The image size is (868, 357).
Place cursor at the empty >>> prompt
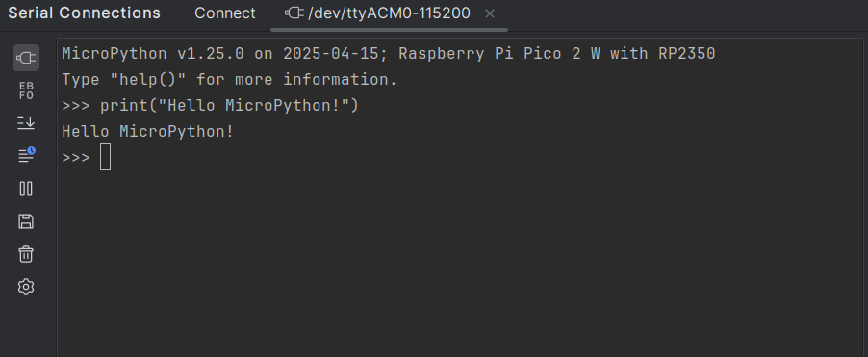point(105,157)
